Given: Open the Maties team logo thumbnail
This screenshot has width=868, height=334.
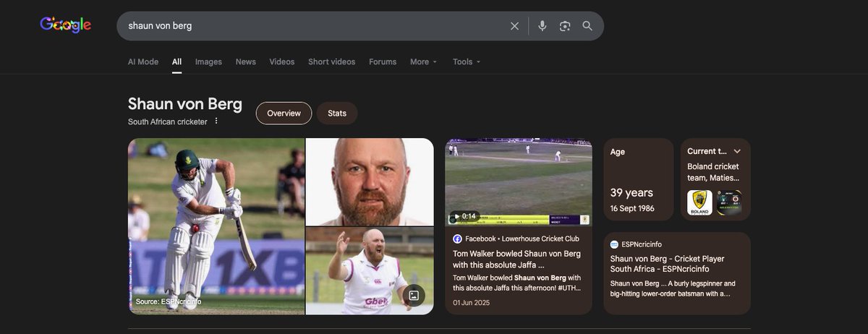Looking at the screenshot, I should click(729, 202).
